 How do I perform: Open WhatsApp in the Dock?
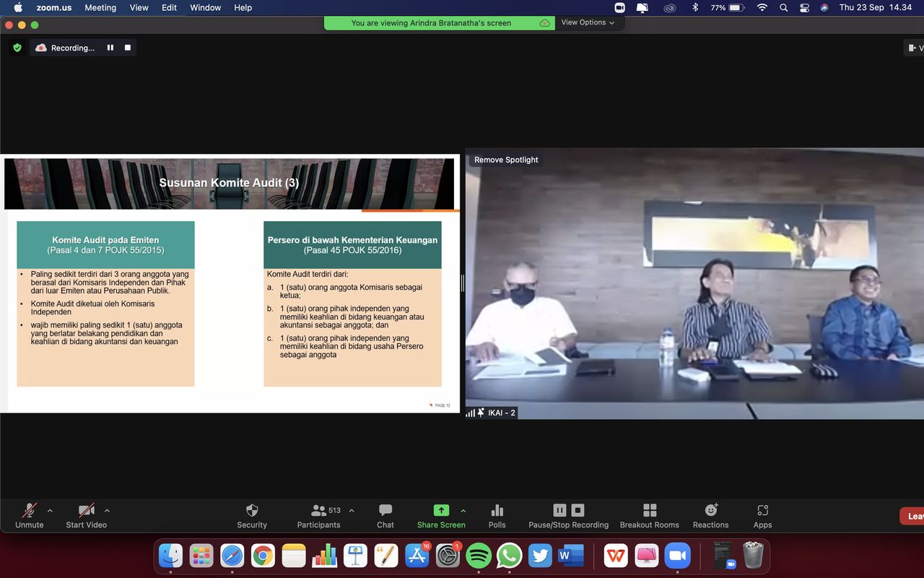pos(510,555)
